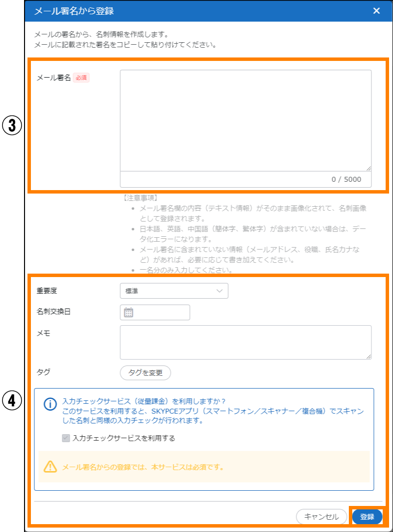This screenshot has width=393, height=532.
Task: Cancel with the キャンセル button
Action: 321,516
